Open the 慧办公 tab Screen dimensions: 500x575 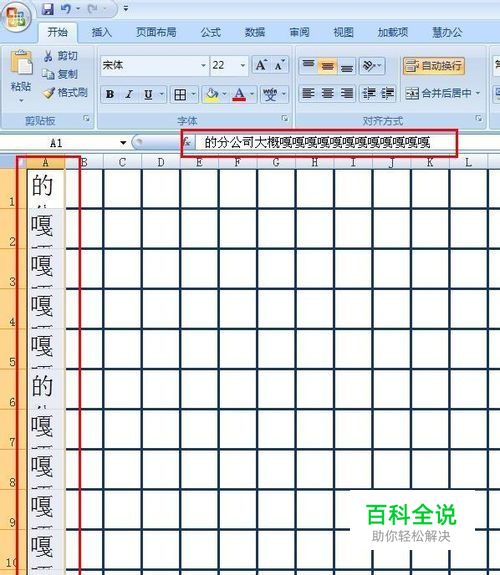pos(447,32)
